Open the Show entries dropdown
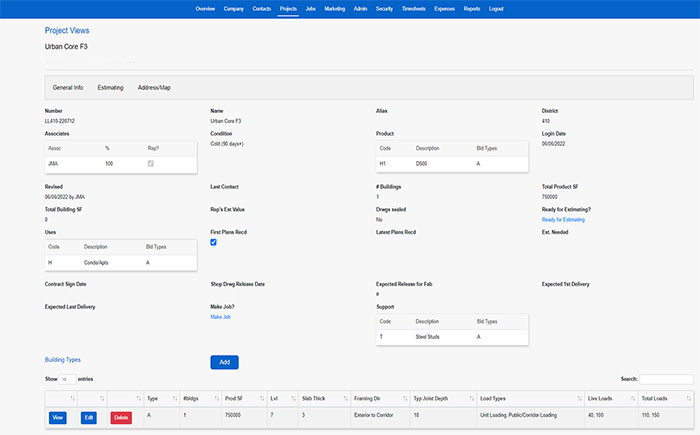Viewport: 700px width, 435px height. point(67,379)
